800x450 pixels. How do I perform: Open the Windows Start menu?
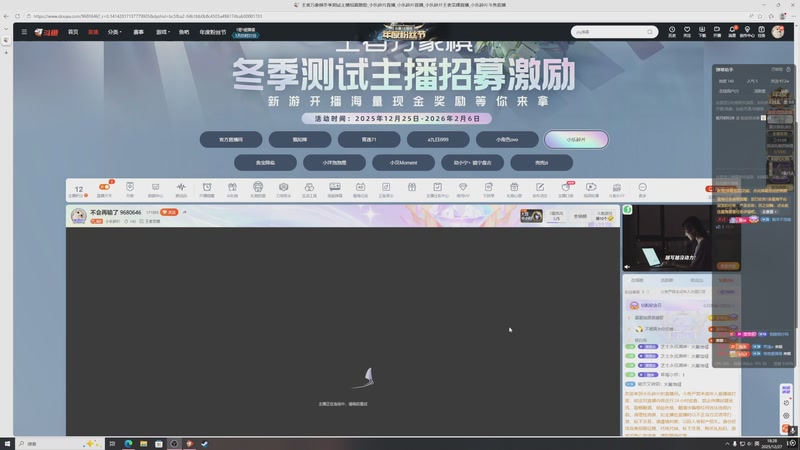click(7, 443)
